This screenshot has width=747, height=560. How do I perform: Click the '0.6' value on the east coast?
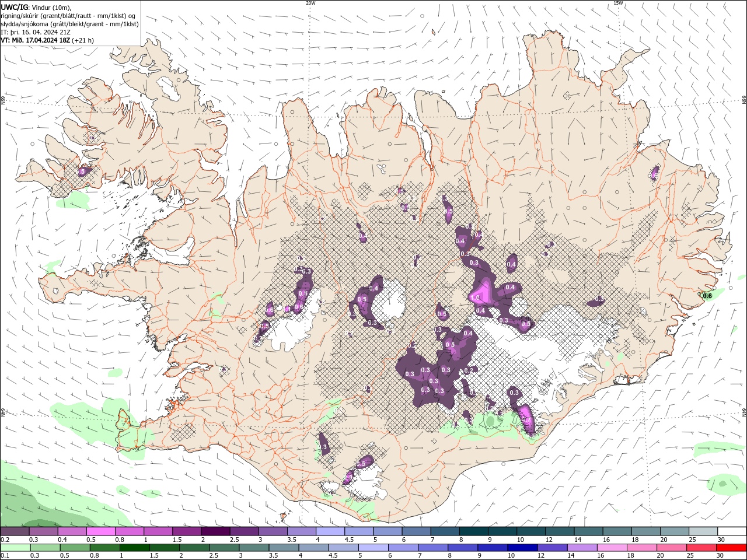click(707, 296)
